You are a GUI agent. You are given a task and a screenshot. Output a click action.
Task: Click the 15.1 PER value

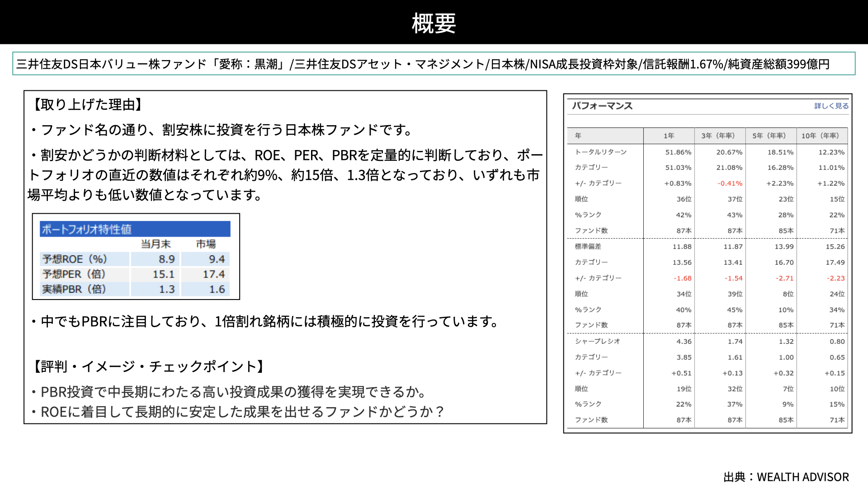coord(164,274)
